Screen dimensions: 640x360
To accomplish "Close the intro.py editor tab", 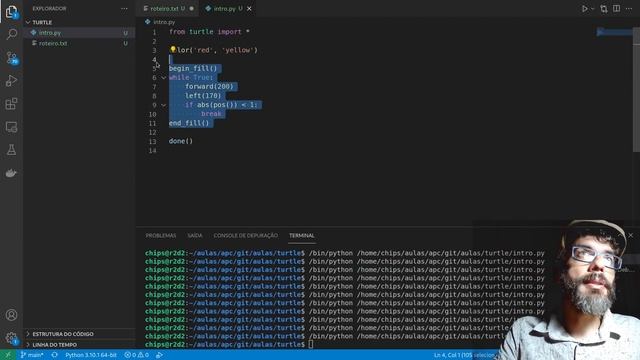I will coord(249,9).
